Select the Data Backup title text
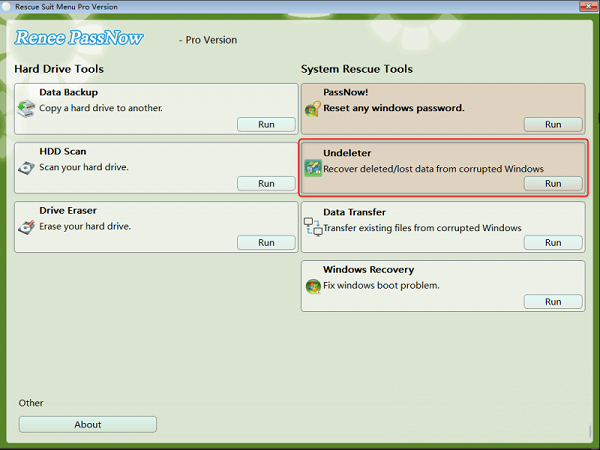The width and height of the screenshot is (600, 450). click(x=68, y=92)
